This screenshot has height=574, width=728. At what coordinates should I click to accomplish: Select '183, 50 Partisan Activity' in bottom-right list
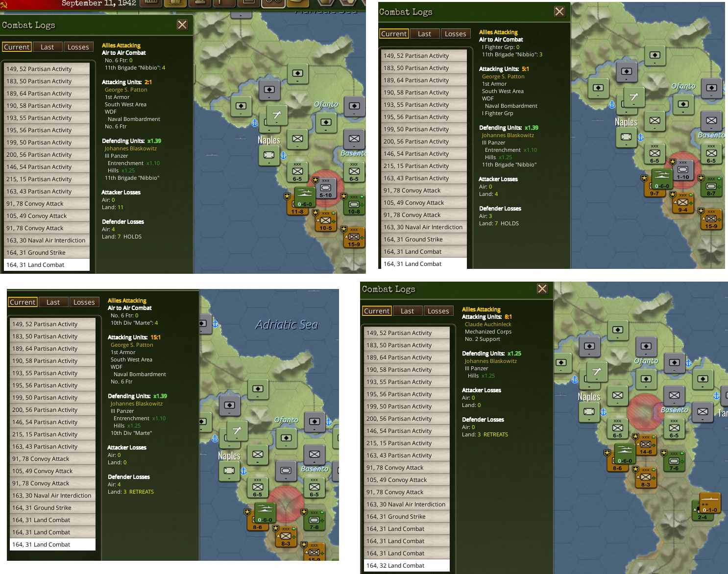[x=407, y=345]
